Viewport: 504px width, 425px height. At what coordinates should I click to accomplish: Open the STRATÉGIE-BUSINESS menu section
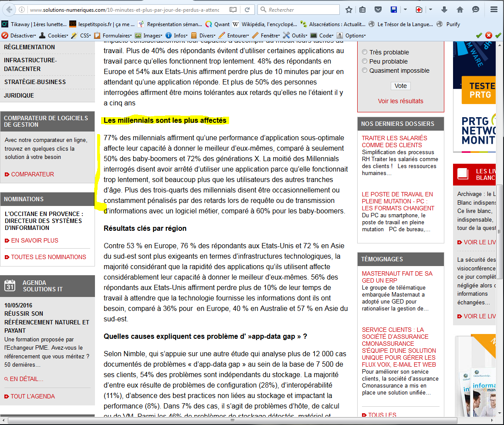click(35, 82)
